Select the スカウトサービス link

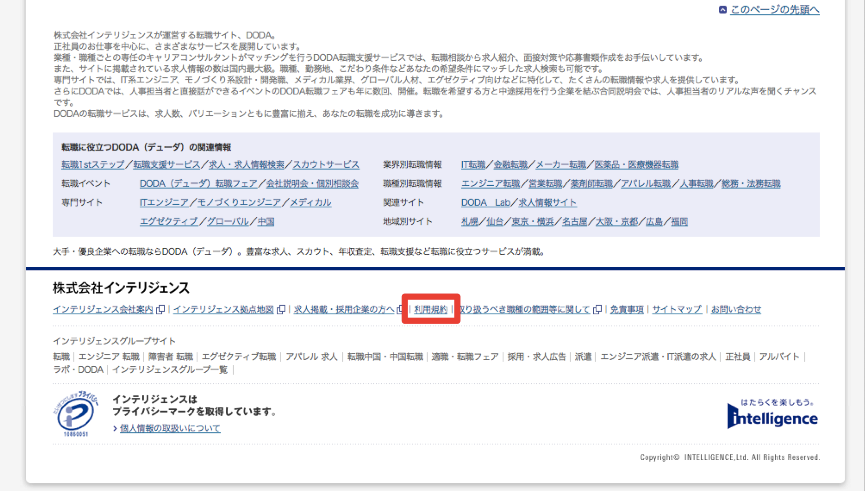[325, 165]
